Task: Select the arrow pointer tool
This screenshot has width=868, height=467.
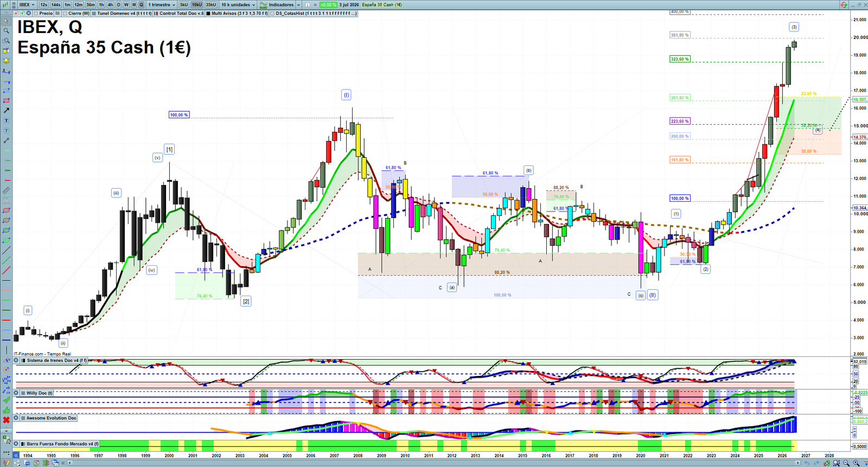Action: 7,21
